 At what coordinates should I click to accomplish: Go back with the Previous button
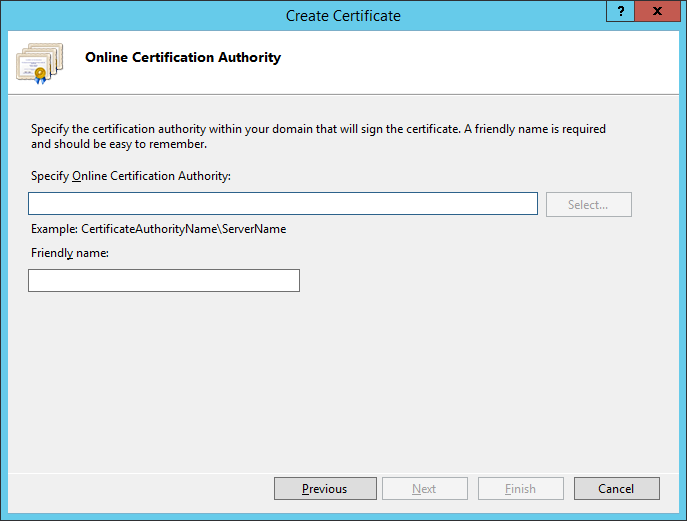325,489
